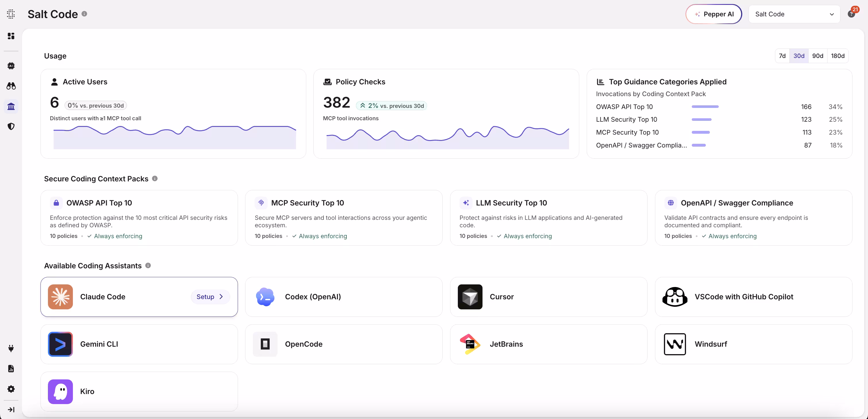Expand the sidebar with arrow icon
The width and height of the screenshot is (868, 419).
(11, 410)
